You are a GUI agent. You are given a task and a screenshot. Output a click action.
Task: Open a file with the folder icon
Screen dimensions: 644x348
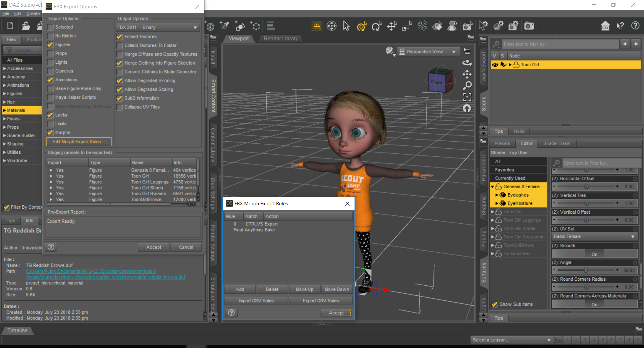coord(25,26)
